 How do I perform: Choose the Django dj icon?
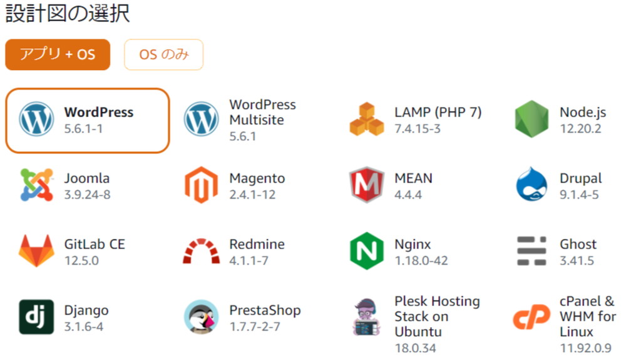tap(36, 317)
